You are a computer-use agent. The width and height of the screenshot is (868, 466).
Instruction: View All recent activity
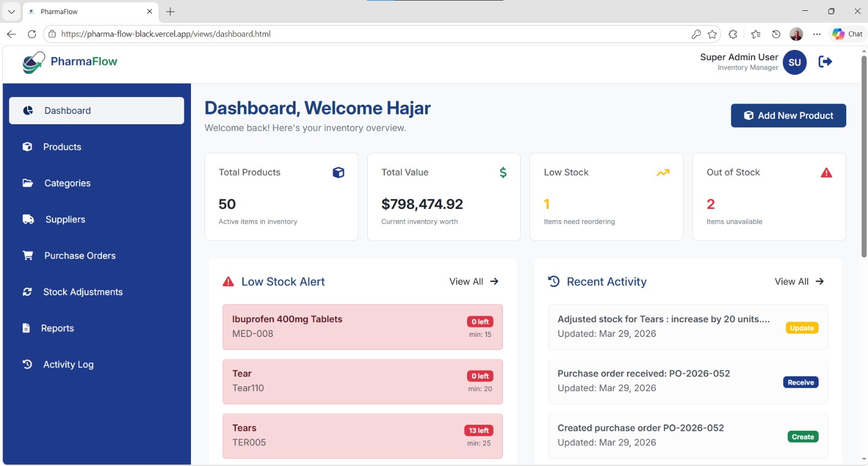[x=799, y=282]
